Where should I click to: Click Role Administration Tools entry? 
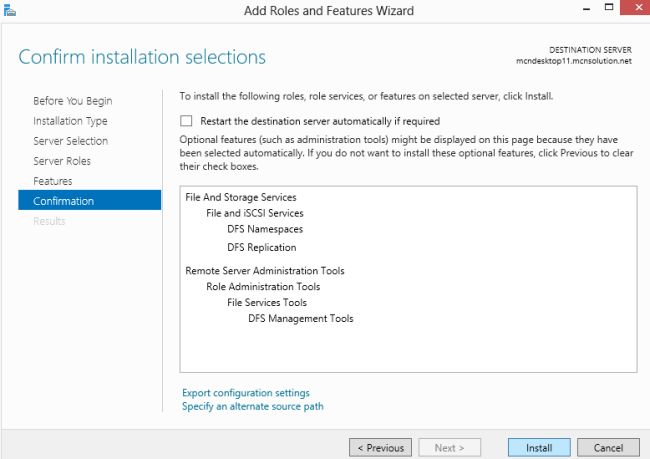(x=263, y=286)
